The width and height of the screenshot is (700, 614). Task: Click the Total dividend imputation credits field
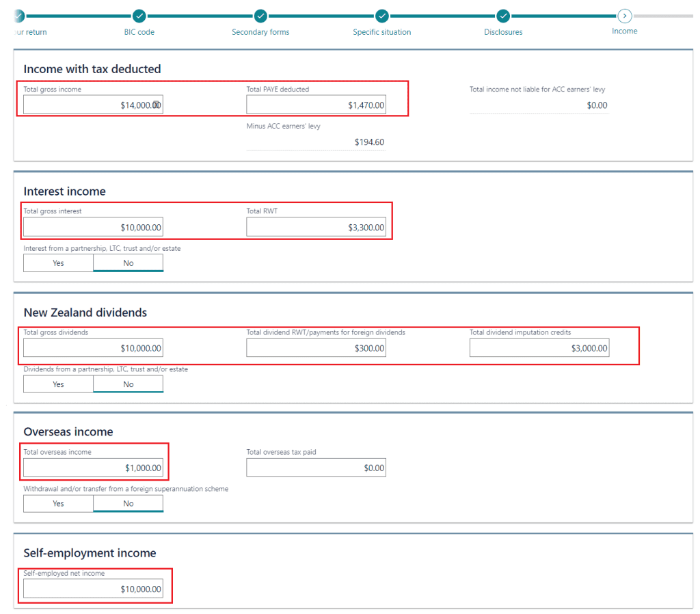539,348
